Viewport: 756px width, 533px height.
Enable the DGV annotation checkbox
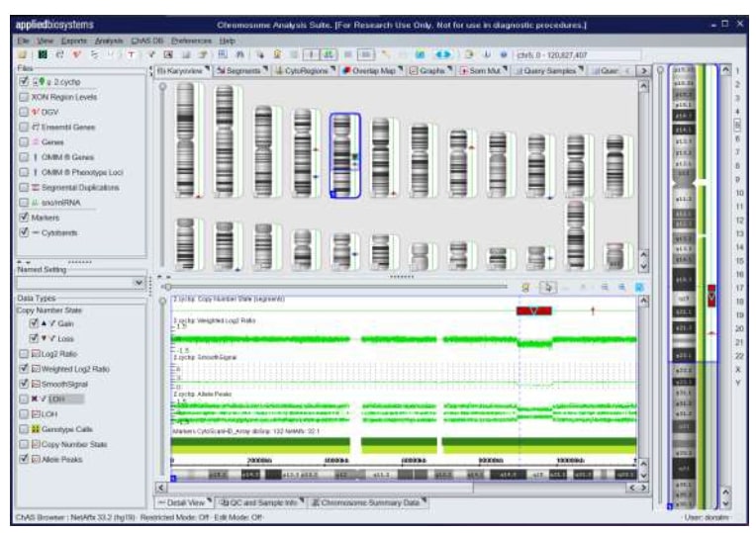tap(23, 112)
